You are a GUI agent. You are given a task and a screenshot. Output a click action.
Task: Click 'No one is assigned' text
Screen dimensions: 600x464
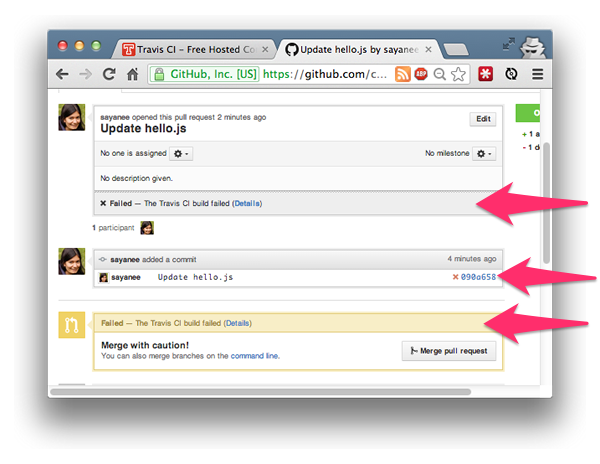[133, 153]
